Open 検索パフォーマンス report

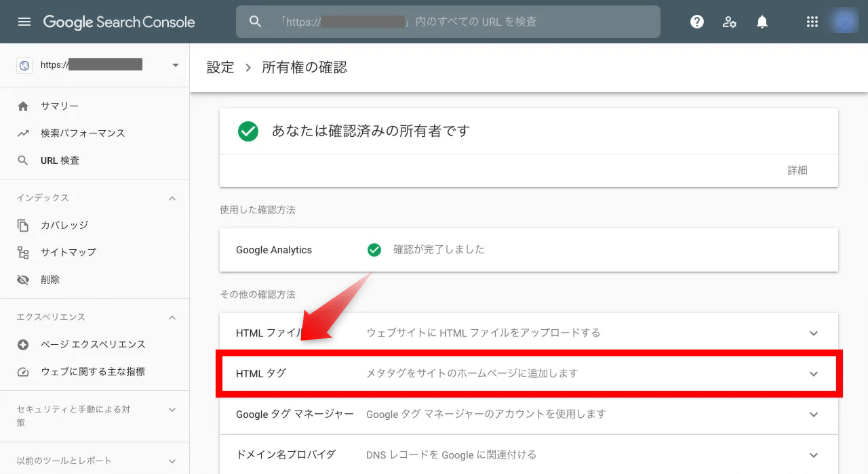pos(82,133)
